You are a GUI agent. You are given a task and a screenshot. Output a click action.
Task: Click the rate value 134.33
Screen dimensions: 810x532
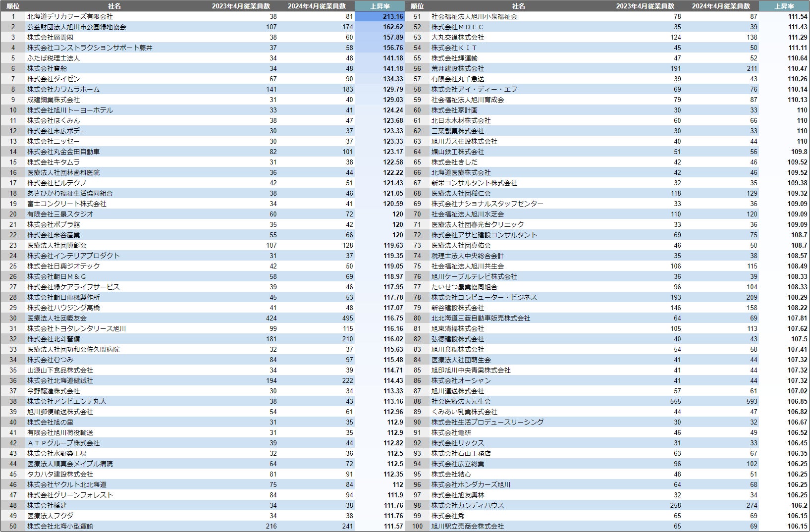393,79
